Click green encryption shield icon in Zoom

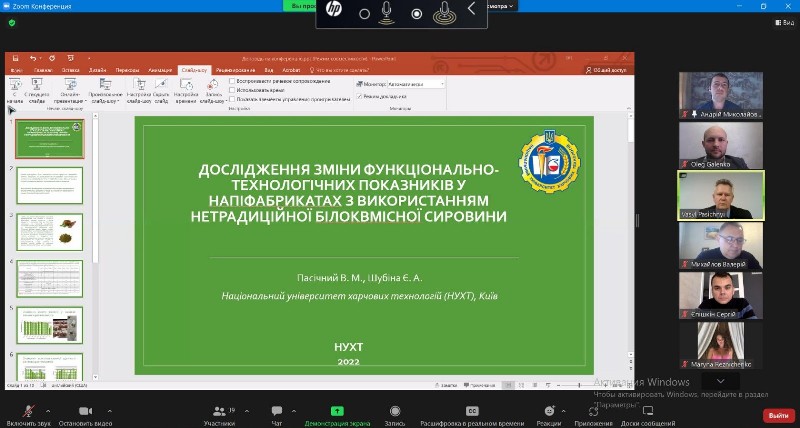(x=12, y=23)
